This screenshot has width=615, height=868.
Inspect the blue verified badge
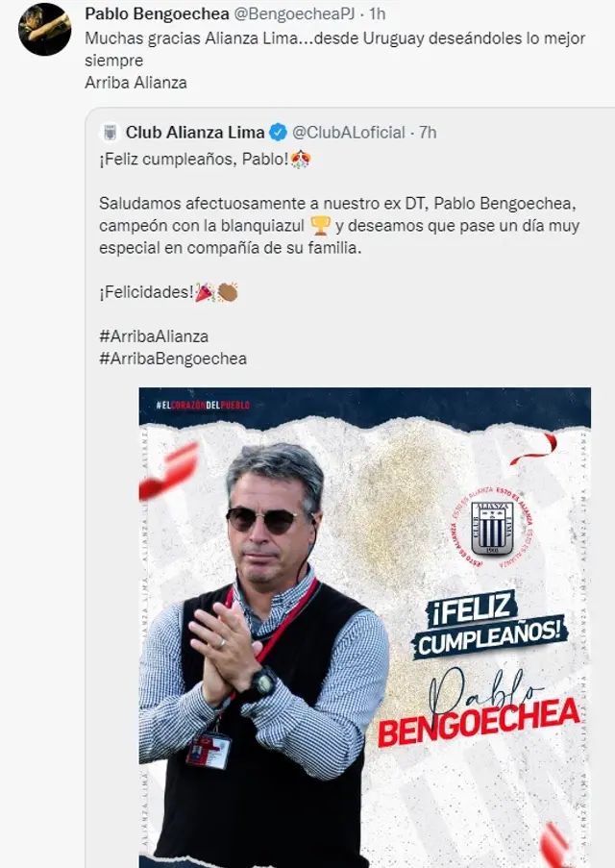(x=278, y=133)
